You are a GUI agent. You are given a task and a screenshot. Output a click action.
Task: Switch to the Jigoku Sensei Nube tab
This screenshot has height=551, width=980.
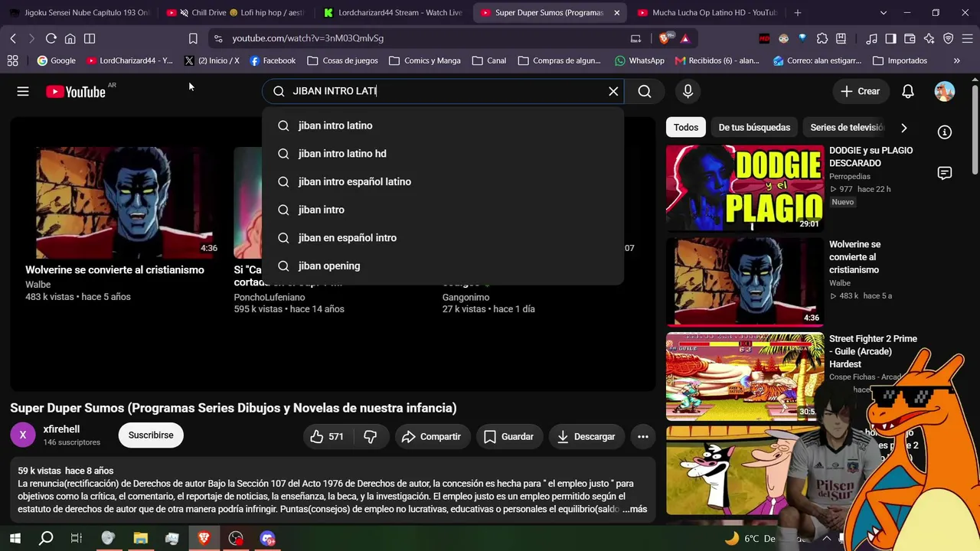pos(80,12)
